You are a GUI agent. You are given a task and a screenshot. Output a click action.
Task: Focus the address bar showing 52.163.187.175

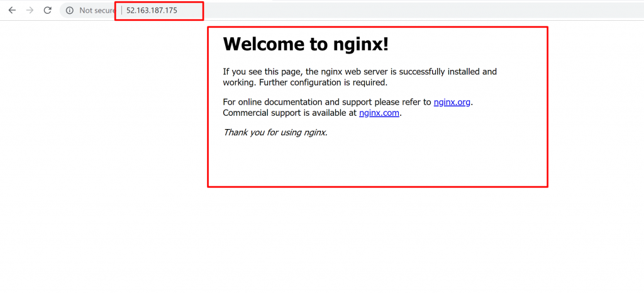[152, 11]
